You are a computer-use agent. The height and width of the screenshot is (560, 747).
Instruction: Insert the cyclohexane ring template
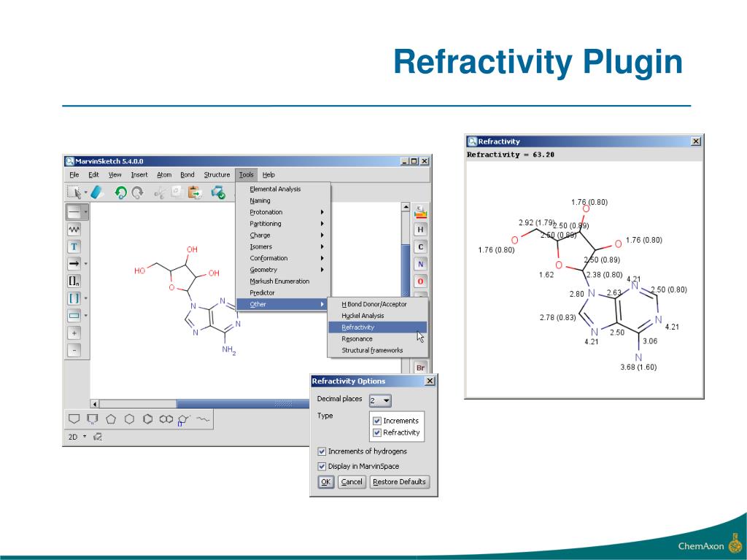pos(129,419)
